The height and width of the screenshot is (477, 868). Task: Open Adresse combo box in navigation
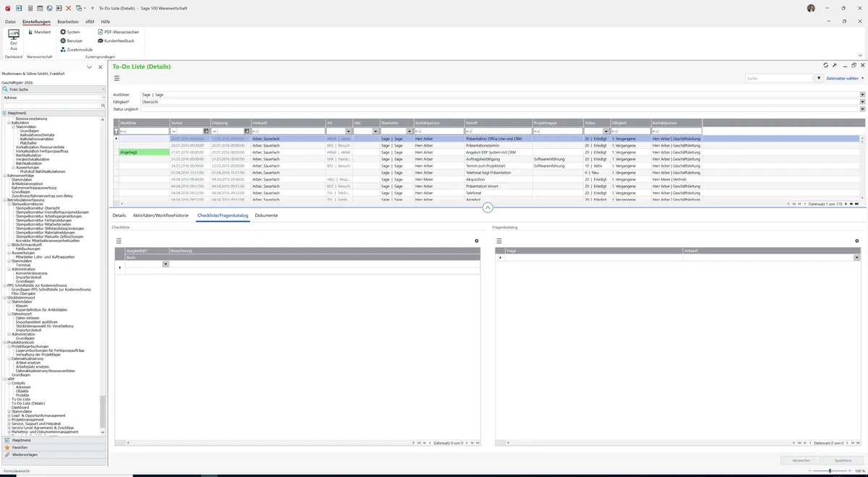(x=54, y=97)
